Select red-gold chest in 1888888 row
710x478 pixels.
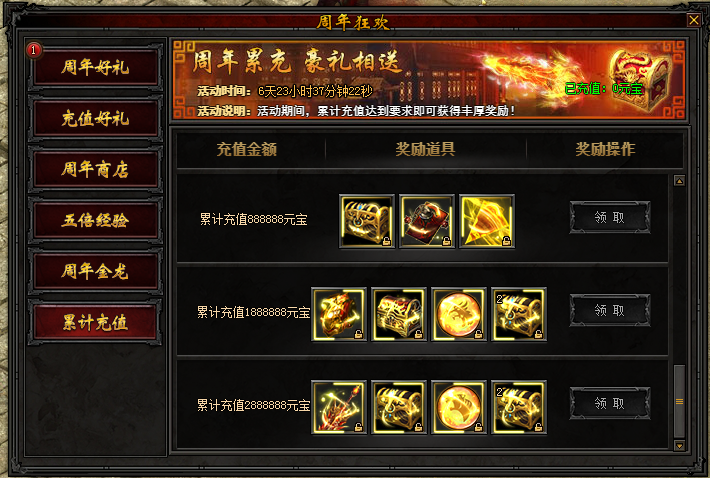coord(399,314)
